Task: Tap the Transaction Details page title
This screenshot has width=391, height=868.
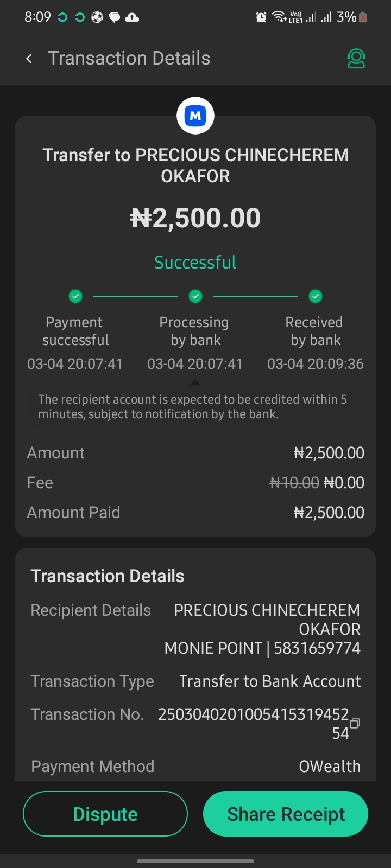Action: (129, 59)
